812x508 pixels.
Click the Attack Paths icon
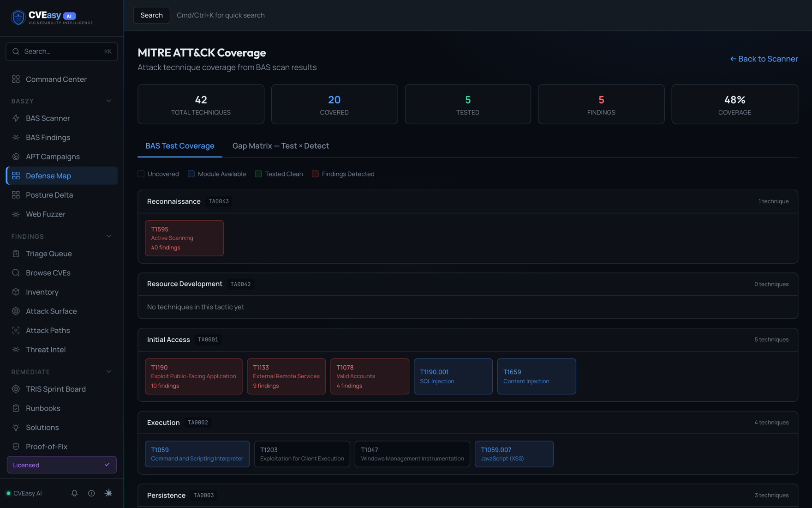tap(16, 330)
